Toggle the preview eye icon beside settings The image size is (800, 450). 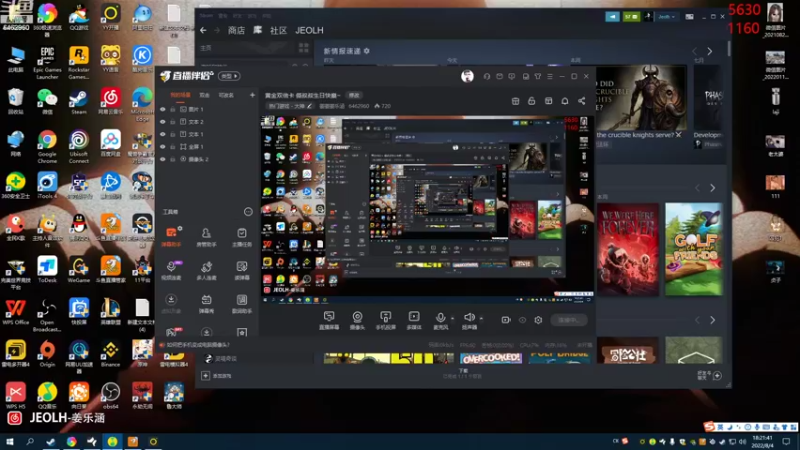522,320
